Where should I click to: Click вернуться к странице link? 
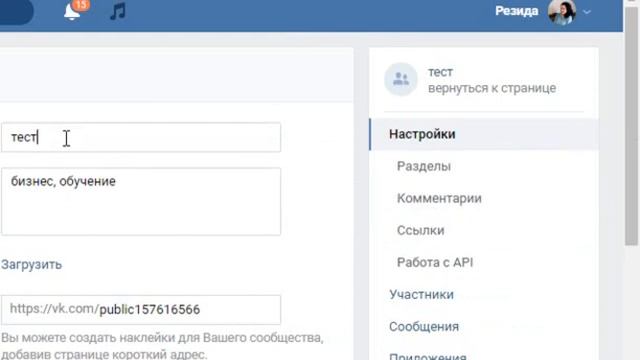[x=492, y=88]
